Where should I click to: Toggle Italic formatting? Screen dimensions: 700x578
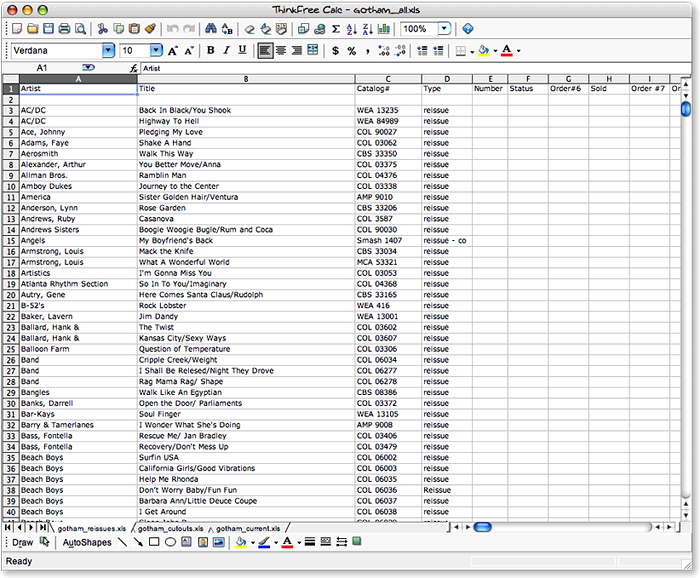click(226, 50)
